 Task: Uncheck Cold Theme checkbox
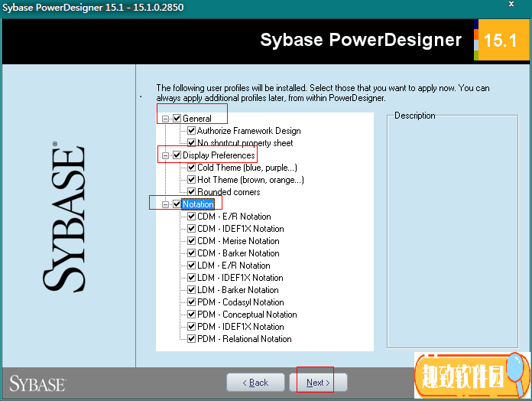[x=191, y=167]
